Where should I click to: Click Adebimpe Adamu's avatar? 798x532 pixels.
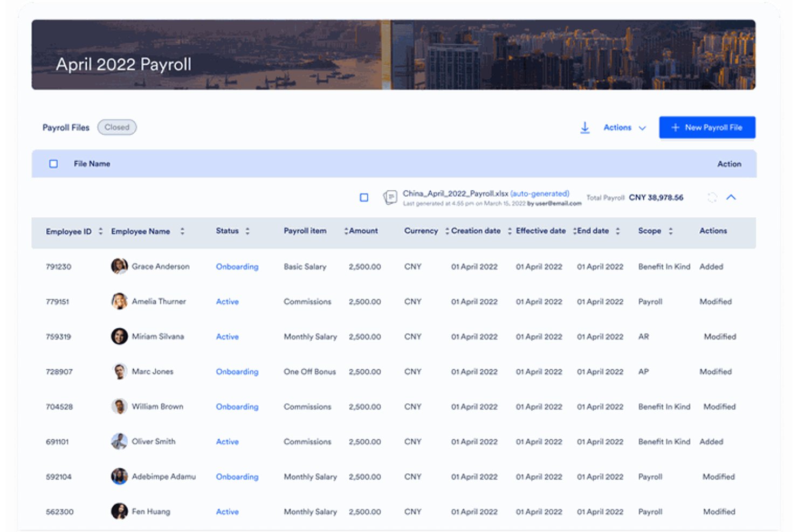click(119, 476)
